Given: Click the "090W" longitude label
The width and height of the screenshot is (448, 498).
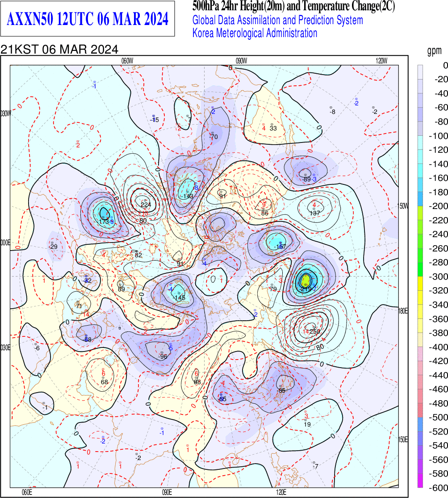Looking at the screenshot, I should tap(241, 61).
